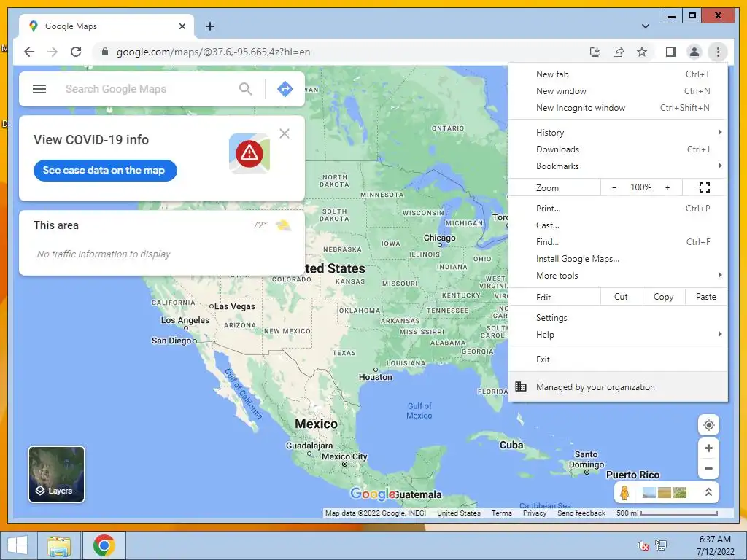Screen dimensions: 747x560
Task: Toggle the browser side panel icon
Action: (671, 52)
